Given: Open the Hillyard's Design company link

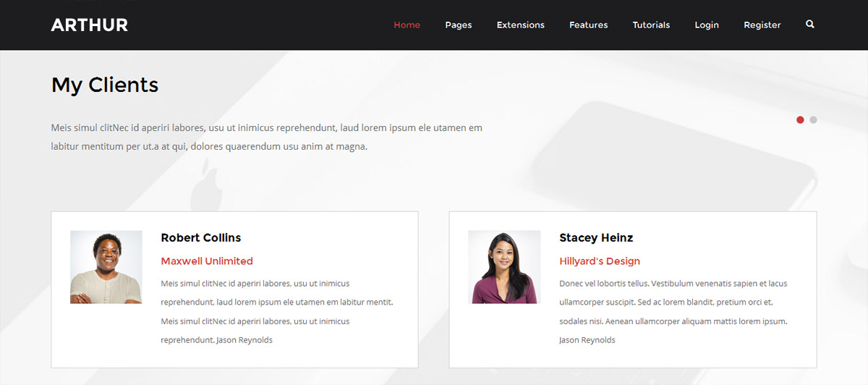Looking at the screenshot, I should point(600,261).
